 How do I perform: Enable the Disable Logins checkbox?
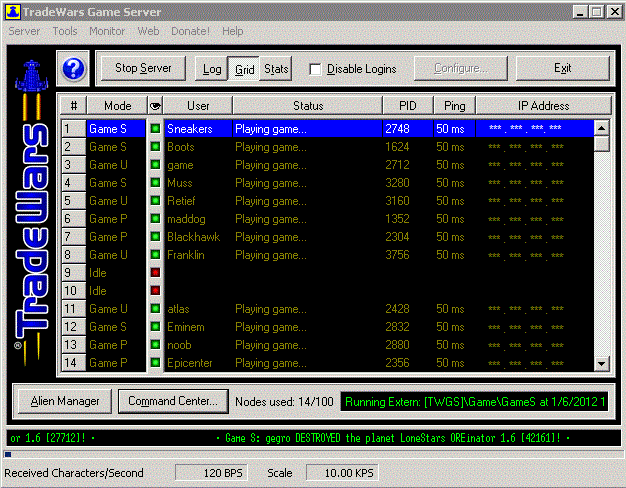316,69
